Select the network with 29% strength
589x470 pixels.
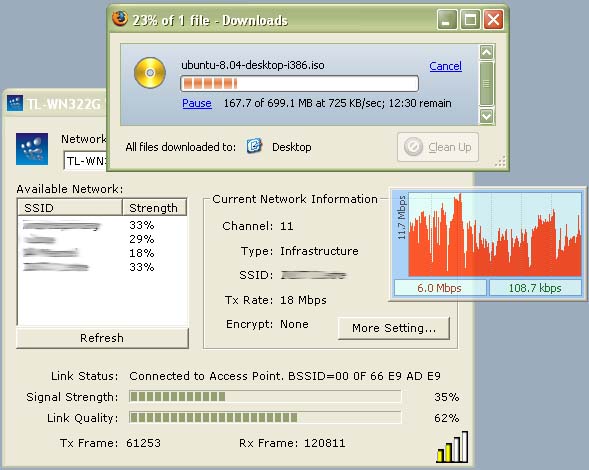pyautogui.click(x=102, y=239)
